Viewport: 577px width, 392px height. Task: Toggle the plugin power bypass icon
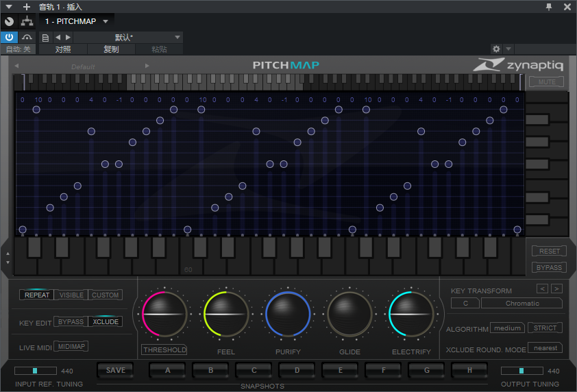coord(9,37)
